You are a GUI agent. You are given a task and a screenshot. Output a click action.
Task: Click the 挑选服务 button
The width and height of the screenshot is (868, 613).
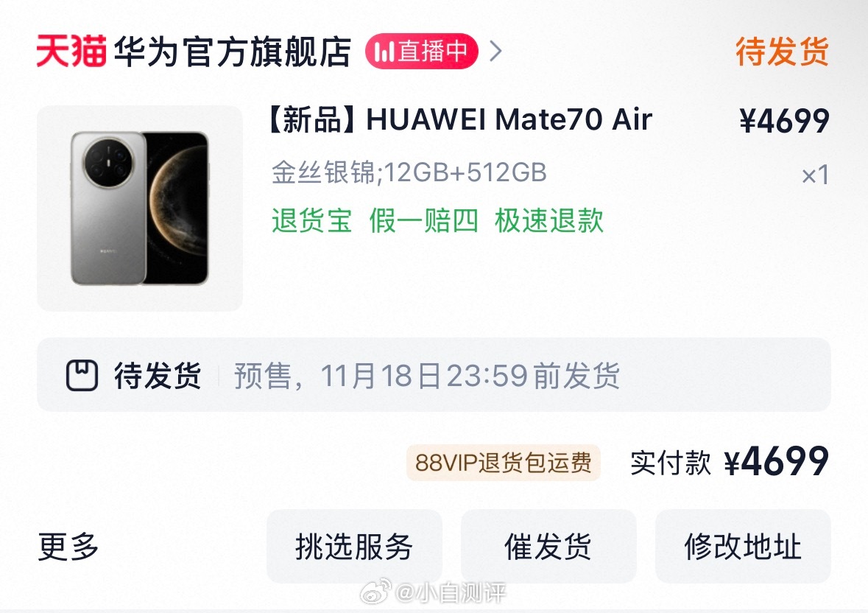(354, 546)
